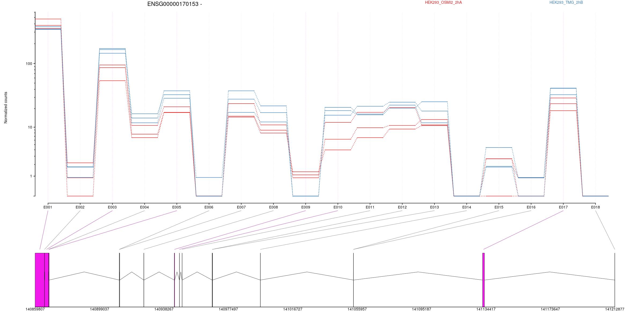Click the y-axis tick label 1
This screenshot has height=322, width=644.
pos(31,176)
